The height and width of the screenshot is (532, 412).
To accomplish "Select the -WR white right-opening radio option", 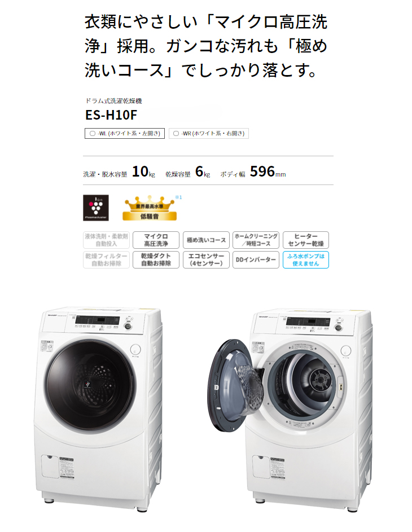I will pos(209,133).
